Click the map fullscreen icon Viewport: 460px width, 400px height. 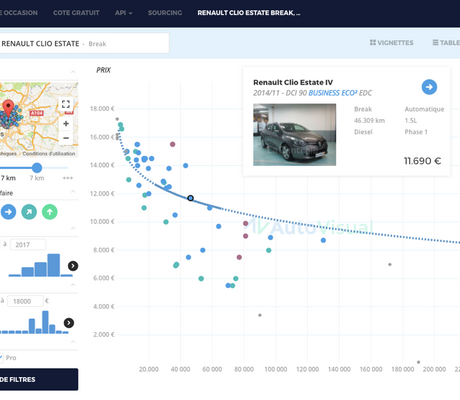tap(66, 104)
